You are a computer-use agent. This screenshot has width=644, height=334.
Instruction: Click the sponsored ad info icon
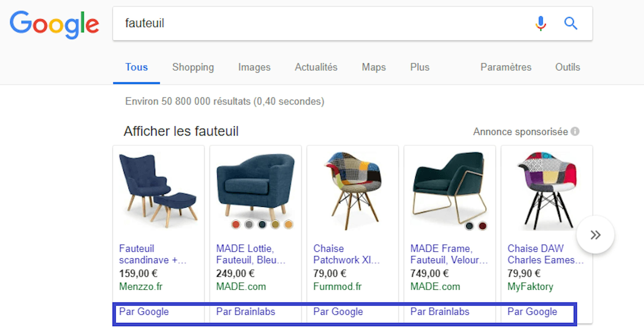coord(575,131)
